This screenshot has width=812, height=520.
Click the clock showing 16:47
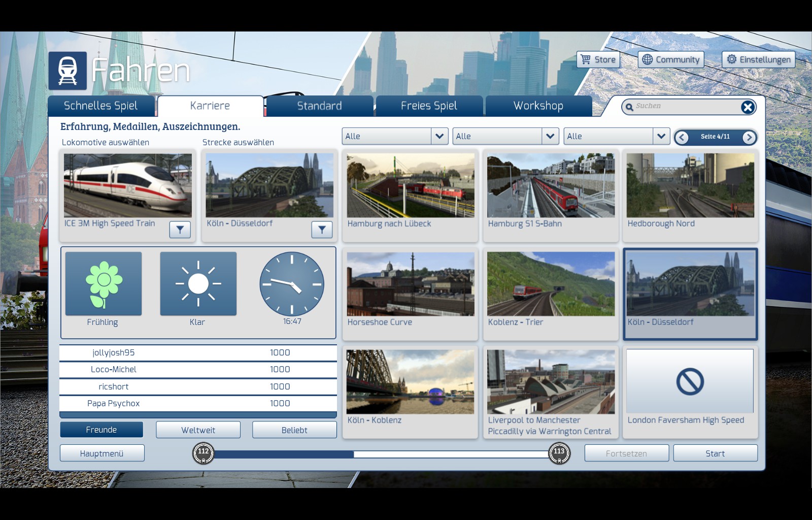pos(292,284)
